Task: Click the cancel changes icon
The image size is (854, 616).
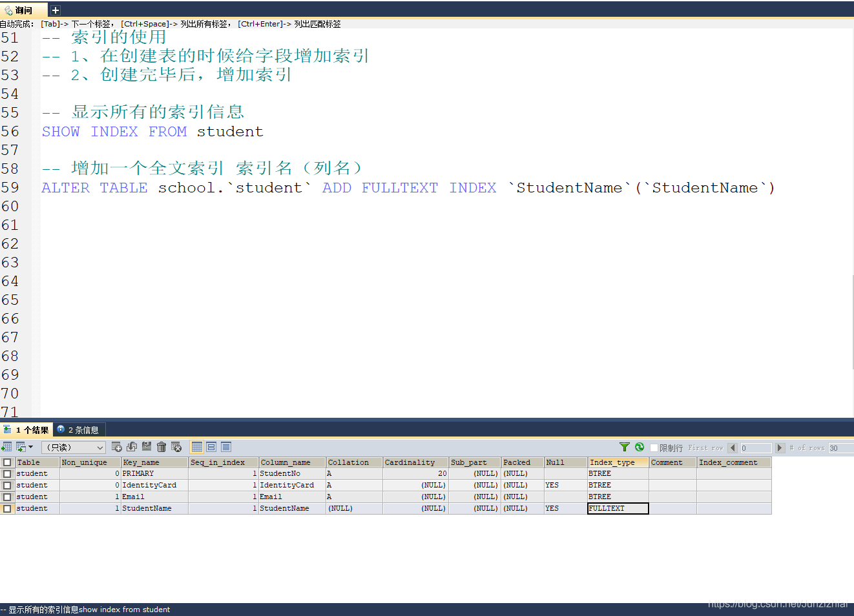Action: pos(176,447)
